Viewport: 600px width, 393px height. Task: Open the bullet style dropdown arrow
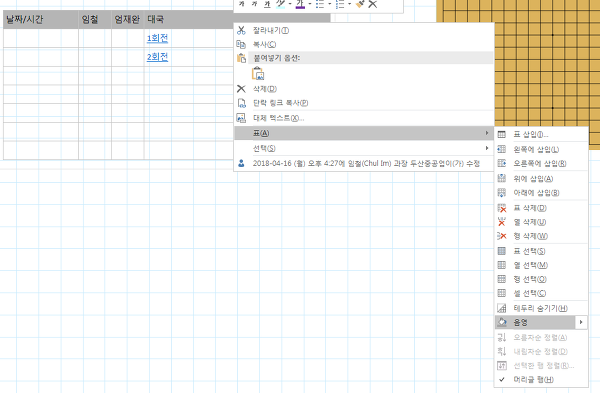(x=329, y=4)
